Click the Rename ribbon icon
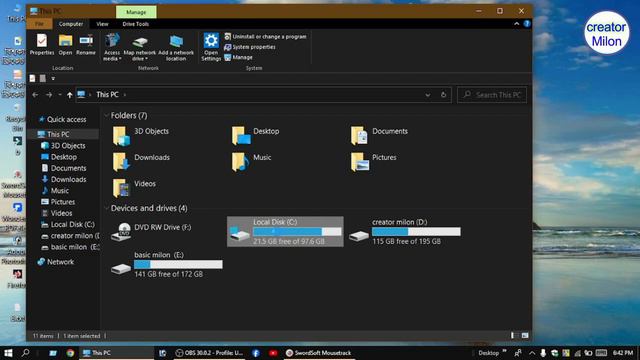Screen dimensions: 640x360 pos(86,45)
